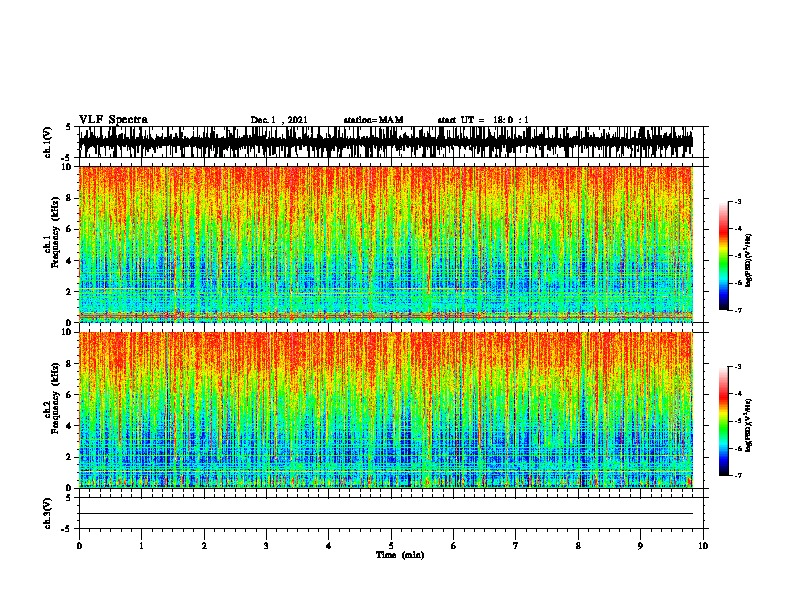Click the ch.2 spectrogram color bar
The image size is (792, 612).
coord(723,421)
